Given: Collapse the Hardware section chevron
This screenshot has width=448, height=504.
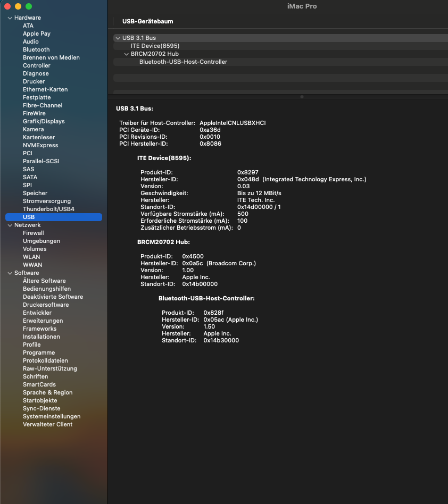Looking at the screenshot, I should pos(10,18).
